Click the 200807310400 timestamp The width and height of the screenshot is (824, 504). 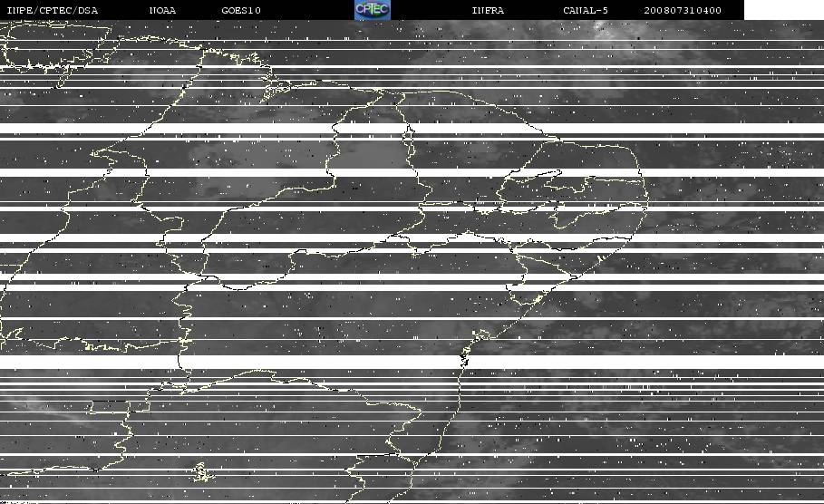(x=683, y=10)
